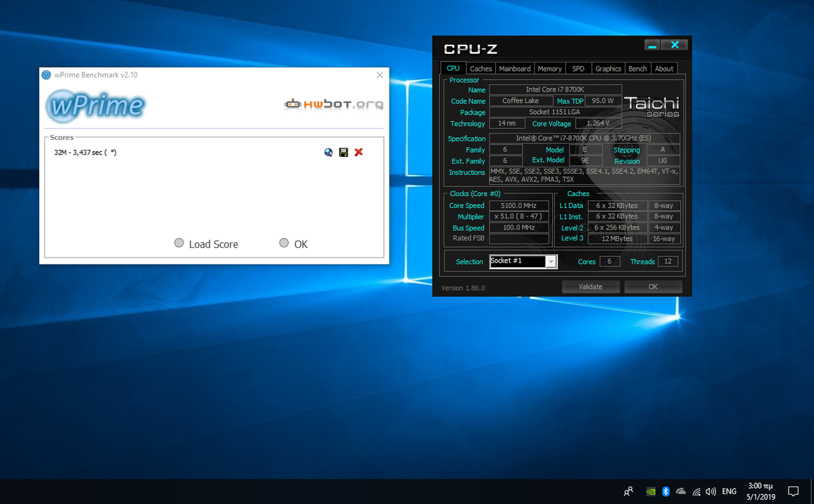Viewport: 814px width, 504px height.
Task: Open the About tab in CPU-Z
Action: (664, 69)
